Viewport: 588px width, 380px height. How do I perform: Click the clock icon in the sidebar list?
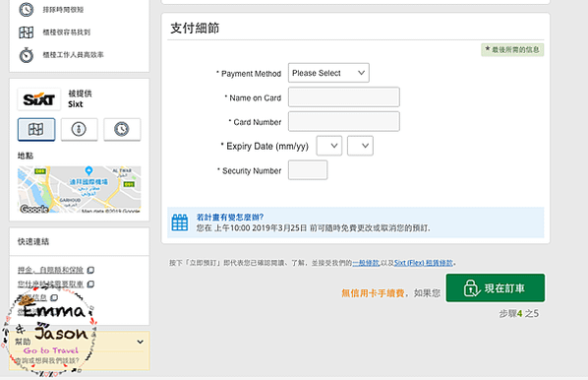pos(27,10)
